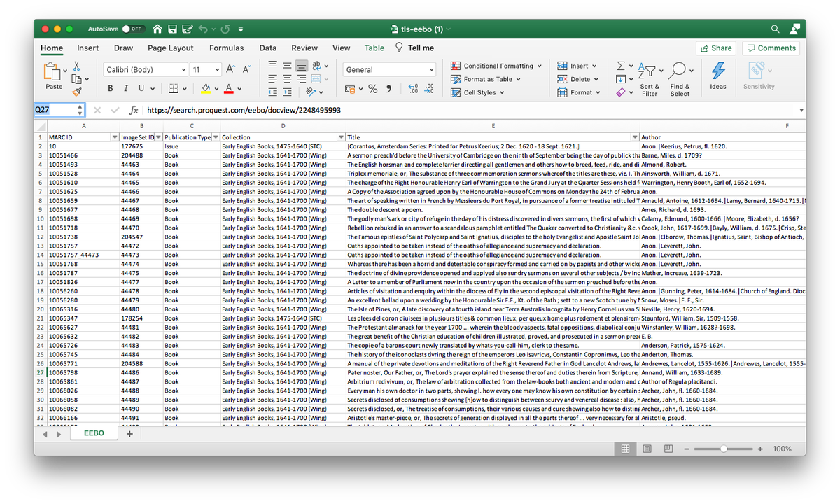Open the Insert ribbon tab
Image resolution: width=840 pixels, height=504 pixels.
coord(88,48)
